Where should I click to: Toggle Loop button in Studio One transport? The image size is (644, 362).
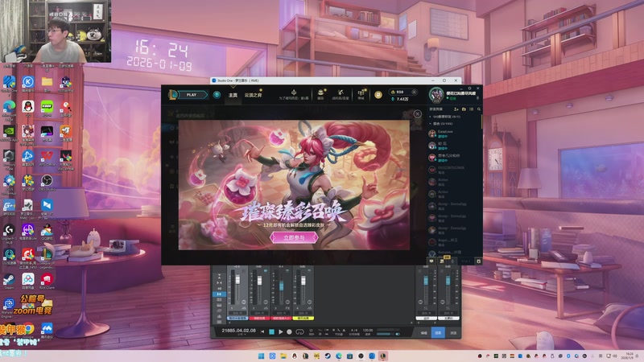299,331
